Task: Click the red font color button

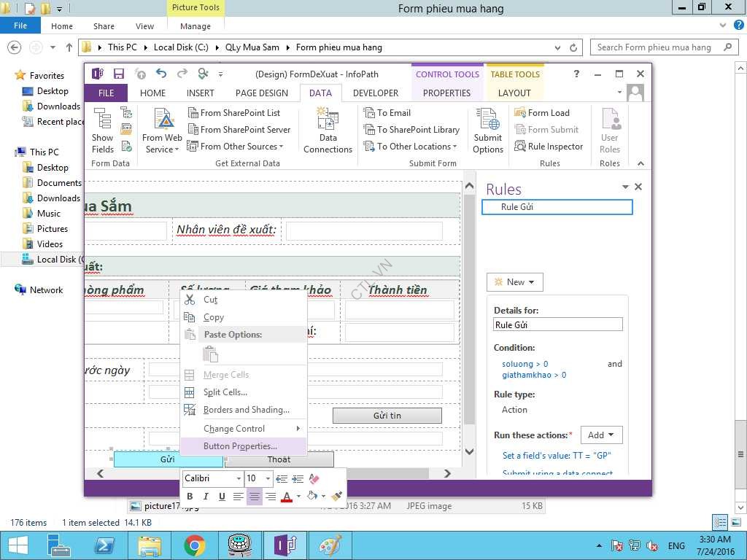Action: 287,497
